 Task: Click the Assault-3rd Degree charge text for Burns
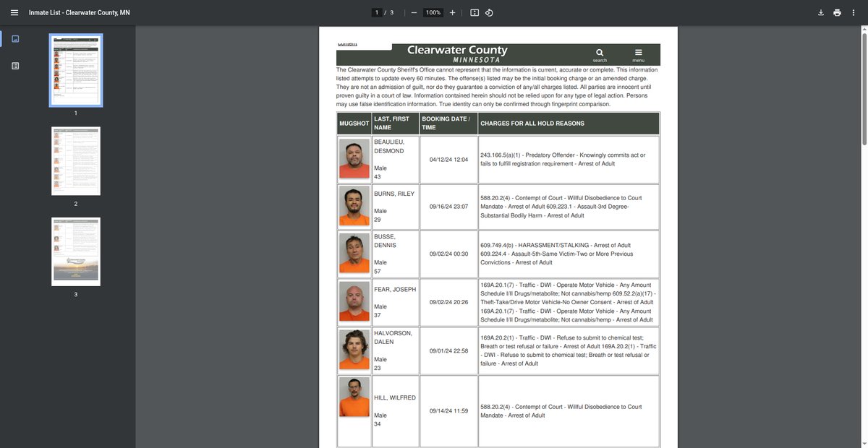[555, 211]
